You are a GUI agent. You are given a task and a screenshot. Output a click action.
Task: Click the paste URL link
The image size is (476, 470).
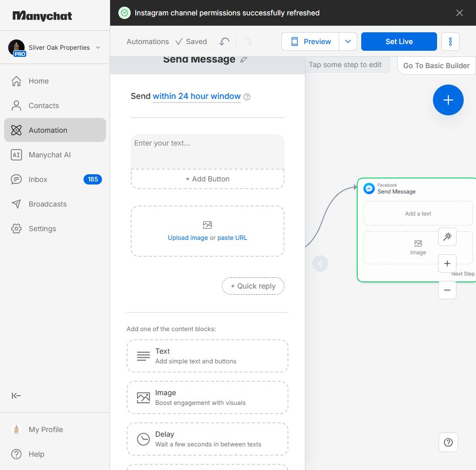click(x=232, y=238)
